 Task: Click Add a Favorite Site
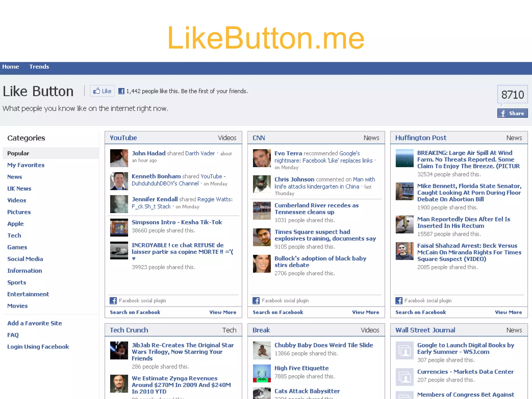(x=35, y=323)
